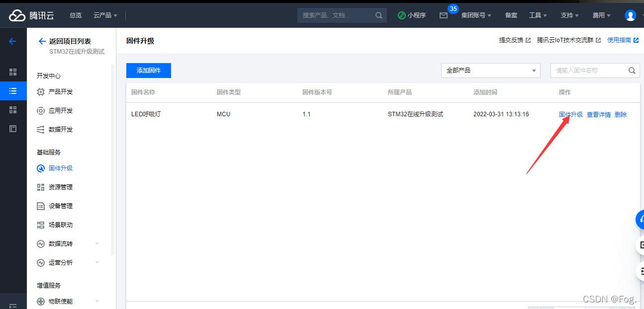Expand the 数据流转 submenu chevron
The image size is (644, 309).
click(97, 243)
